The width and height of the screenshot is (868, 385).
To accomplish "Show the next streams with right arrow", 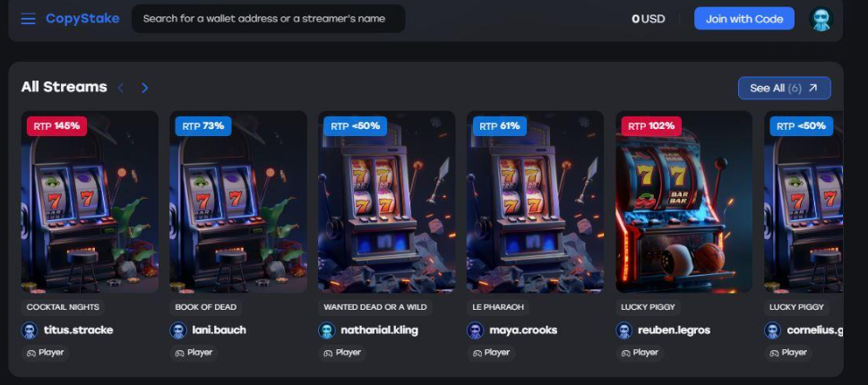I will click(x=144, y=88).
